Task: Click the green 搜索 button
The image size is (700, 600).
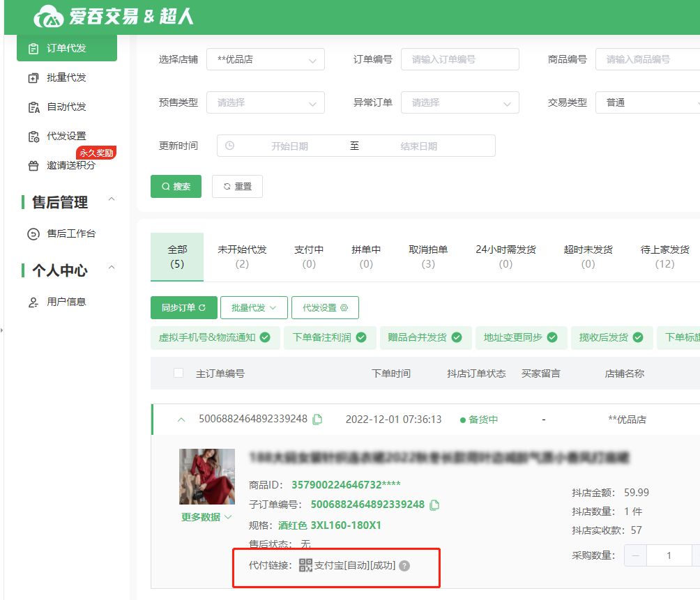Action: tap(176, 187)
